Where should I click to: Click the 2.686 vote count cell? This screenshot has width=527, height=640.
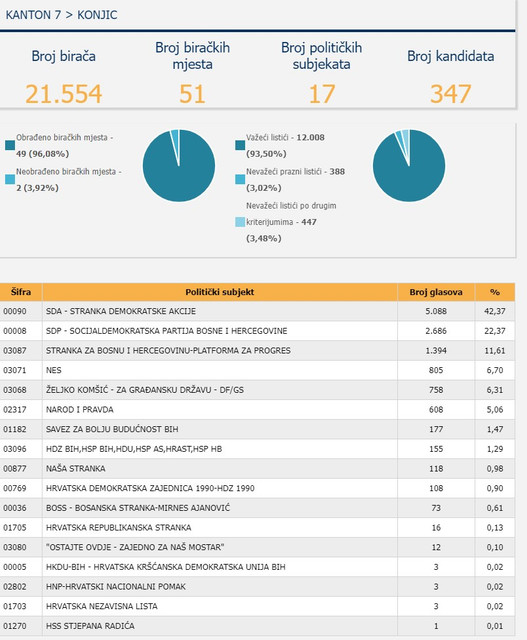click(x=436, y=331)
